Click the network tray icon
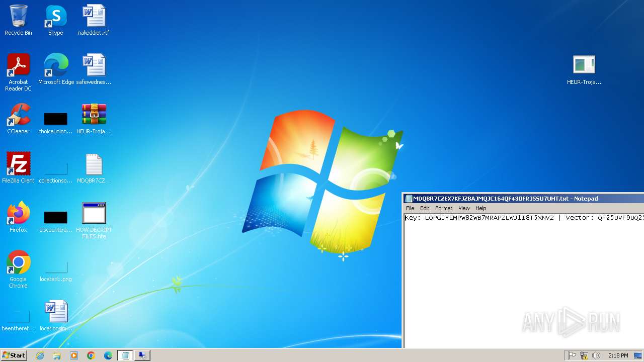This screenshot has height=362, width=644. click(x=584, y=355)
